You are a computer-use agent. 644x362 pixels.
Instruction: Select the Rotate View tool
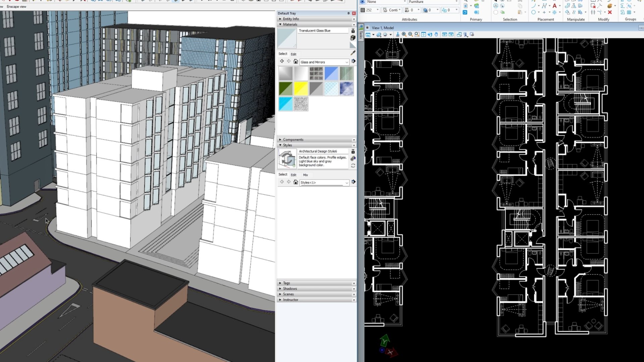point(430,34)
